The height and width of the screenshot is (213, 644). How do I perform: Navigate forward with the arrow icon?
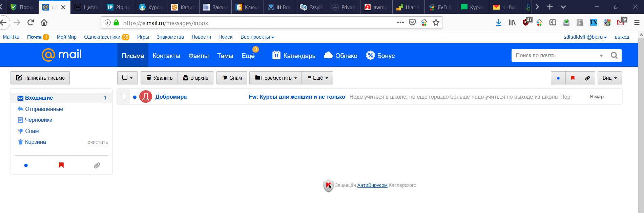(x=17, y=22)
